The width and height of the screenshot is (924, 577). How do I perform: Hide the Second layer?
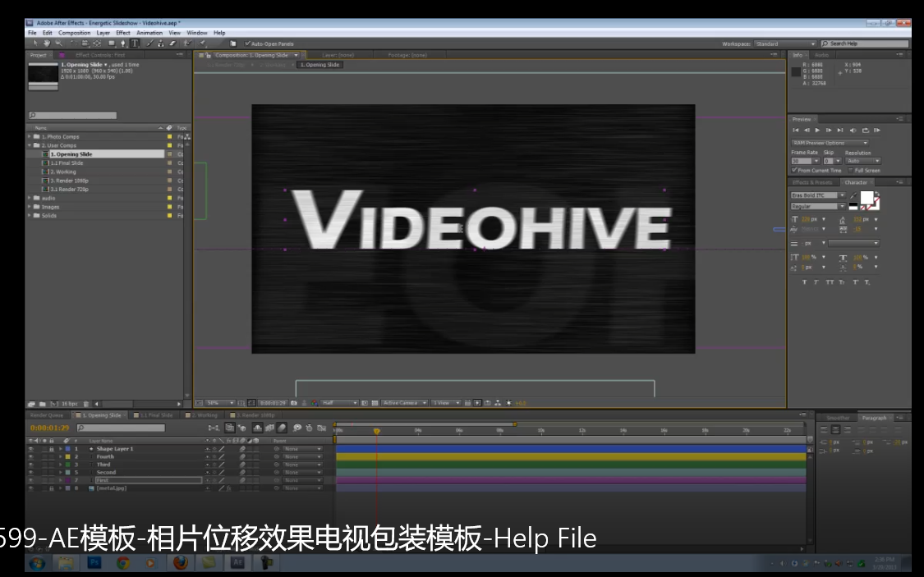30,472
